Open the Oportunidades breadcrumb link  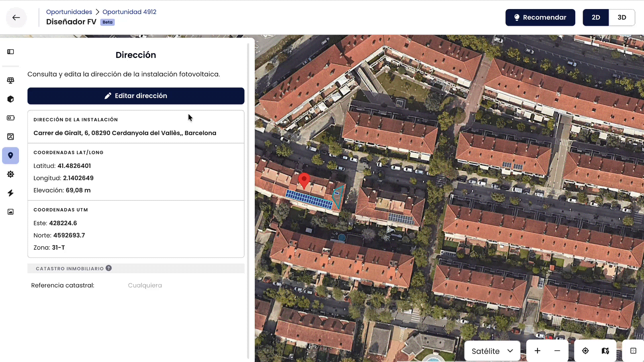[x=69, y=12]
